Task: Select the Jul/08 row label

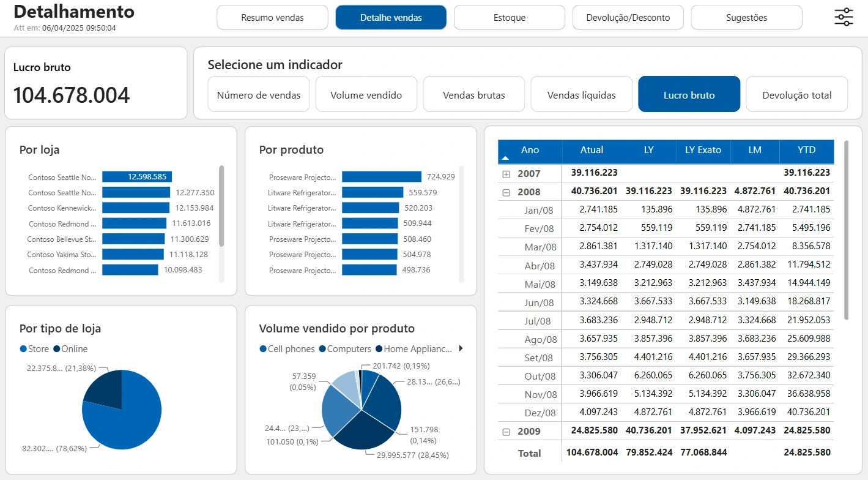Action: point(538,321)
